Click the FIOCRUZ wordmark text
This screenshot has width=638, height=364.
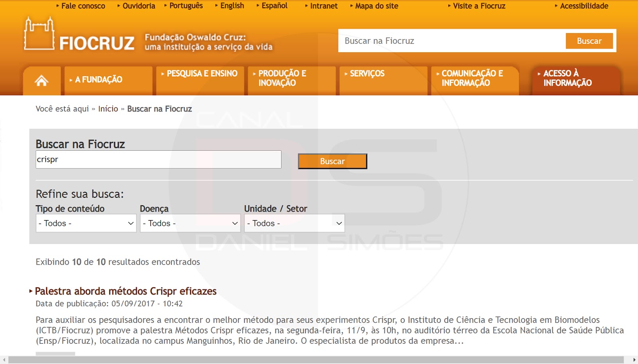97,43
